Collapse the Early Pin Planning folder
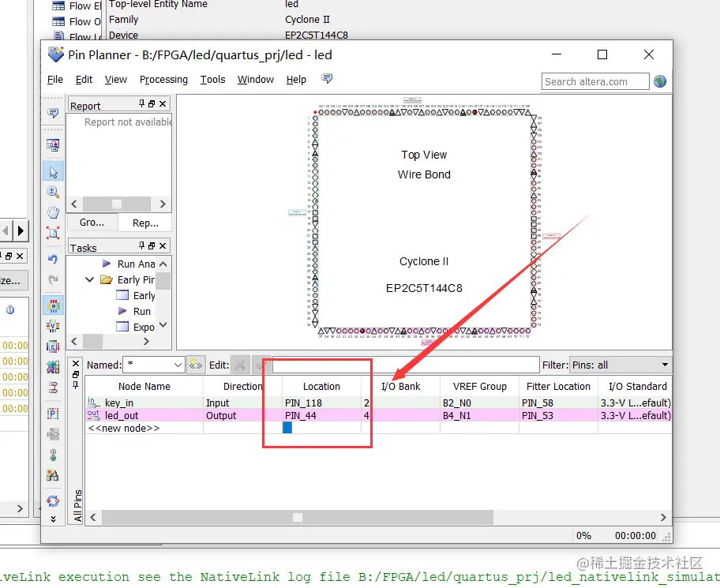 [89, 279]
